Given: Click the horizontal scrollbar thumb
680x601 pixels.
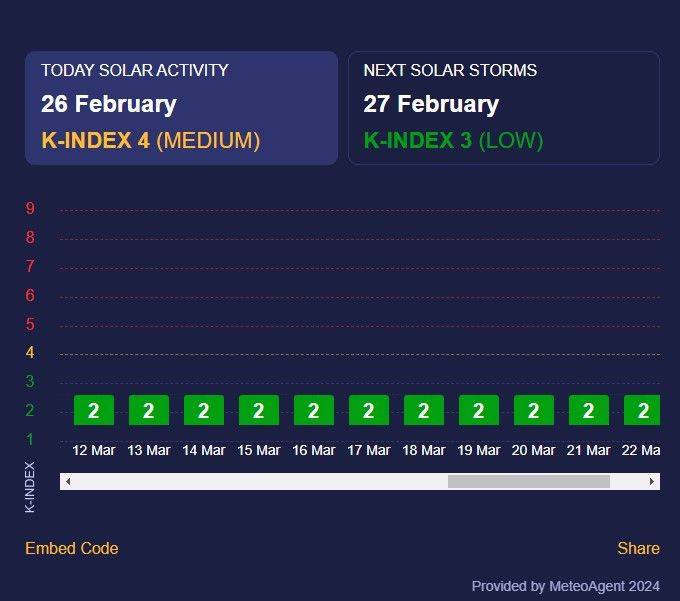Looking at the screenshot, I should [x=528, y=481].
